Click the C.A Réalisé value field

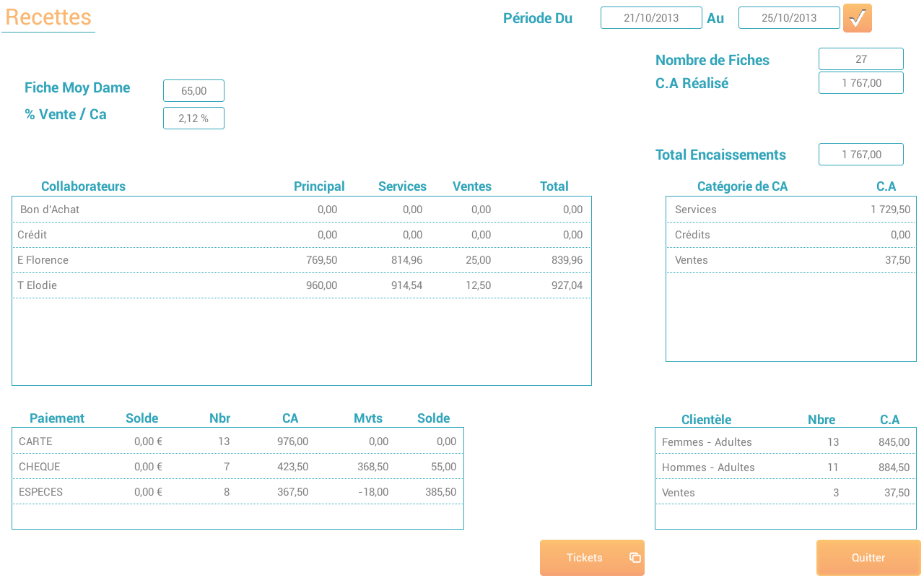pyautogui.click(x=860, y=83)
